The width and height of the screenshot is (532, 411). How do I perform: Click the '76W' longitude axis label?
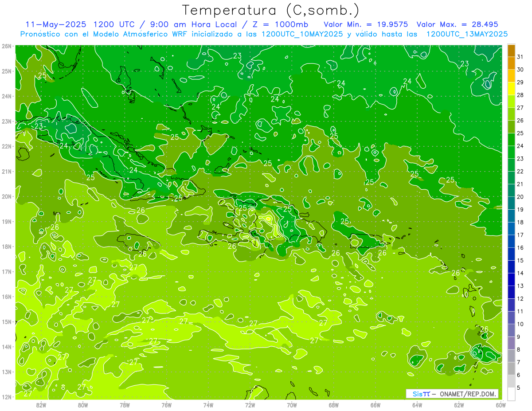[x=166, y=405]
